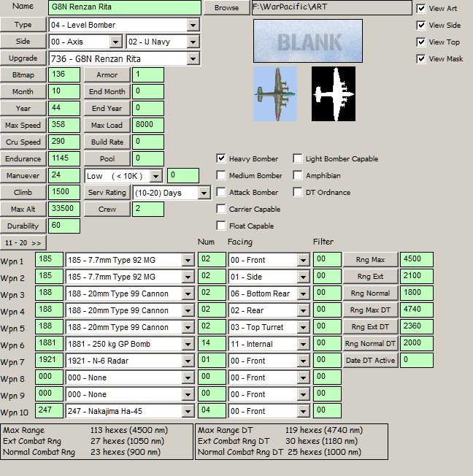Open the Upgrade dropdown with G8N Renzan Rita
Image resolution: width=473 pixels, height=476 pixels.
coord(193,58)
